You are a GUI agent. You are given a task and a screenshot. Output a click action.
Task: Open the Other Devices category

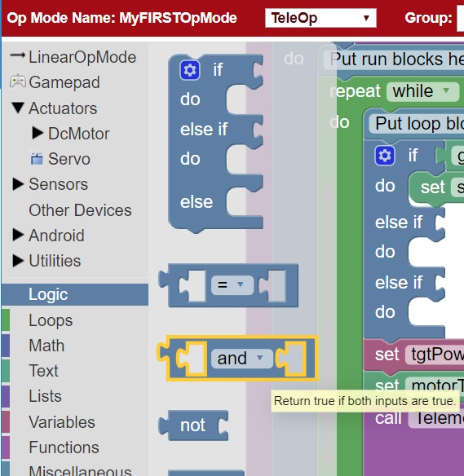(x=80, y=210)
